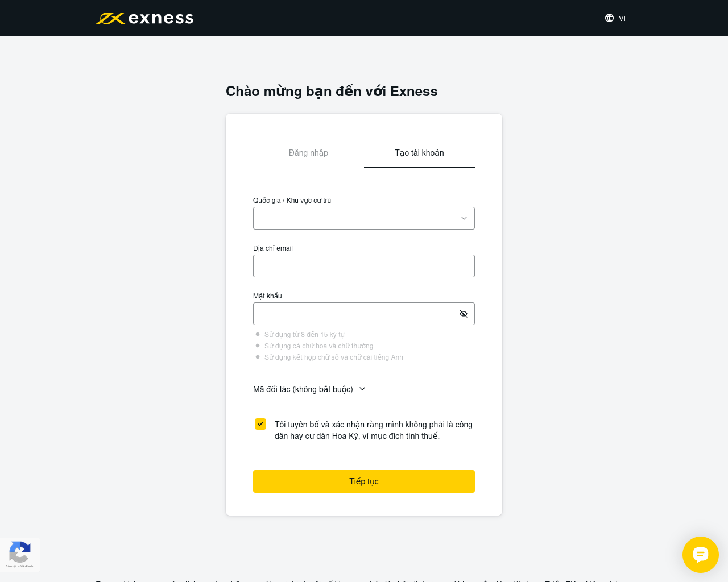Toggle password visibility eye icon
The width and height of the screenshot is (728, 582).
point(464,314)
